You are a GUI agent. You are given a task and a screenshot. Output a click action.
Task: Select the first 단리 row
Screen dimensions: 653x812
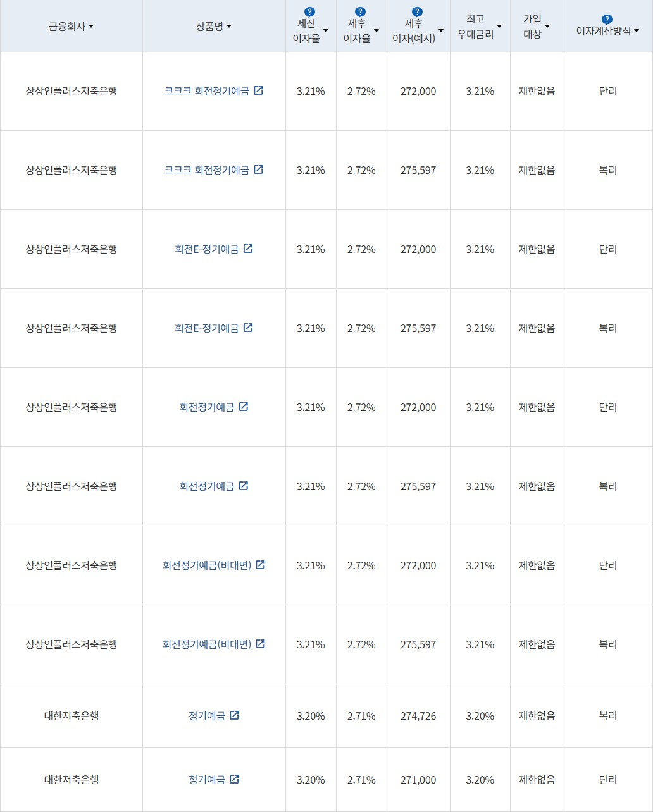click(608, 91)
